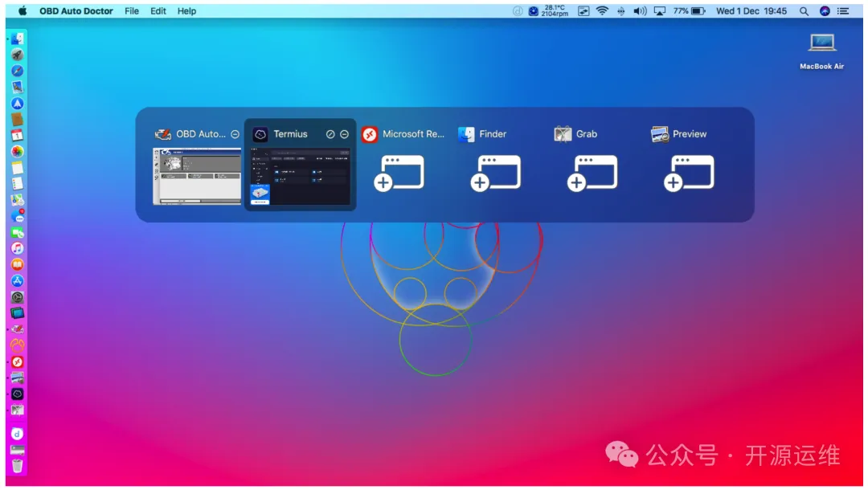Click the Finder icon in the switcher

[466, 134]
